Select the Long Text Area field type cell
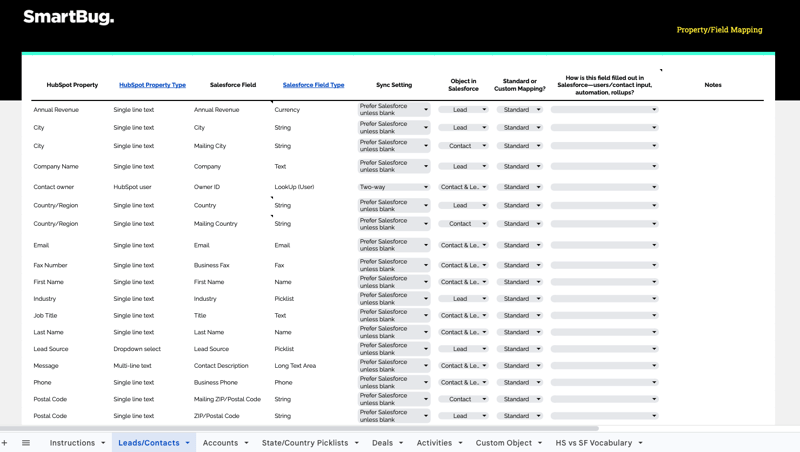 tap(295, 366)
